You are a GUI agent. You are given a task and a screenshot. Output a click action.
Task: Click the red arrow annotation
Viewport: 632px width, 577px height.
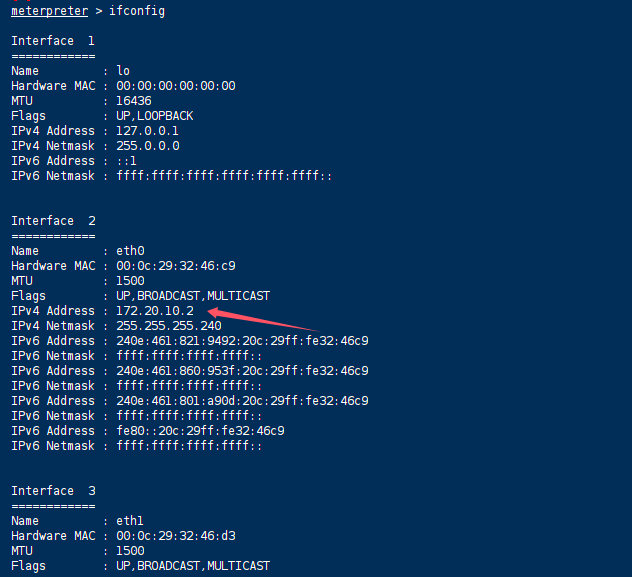262,322
